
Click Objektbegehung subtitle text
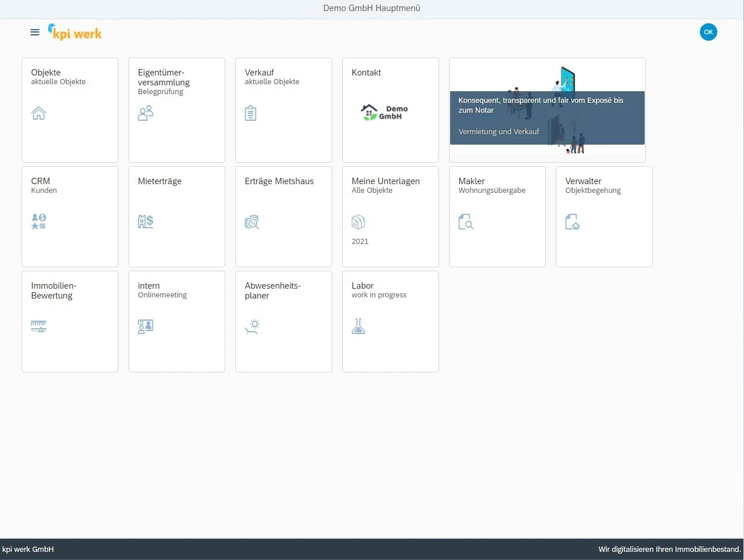click(593, 191)
